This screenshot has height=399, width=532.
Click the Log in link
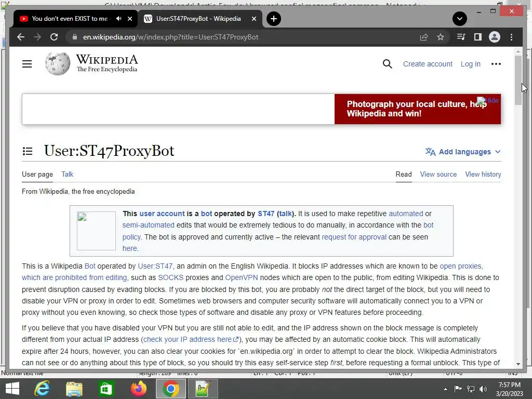[470, 64]
